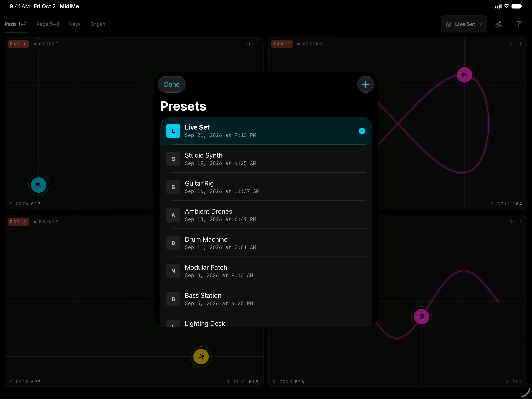Tap the RECORD mode label

click(312, 44)
